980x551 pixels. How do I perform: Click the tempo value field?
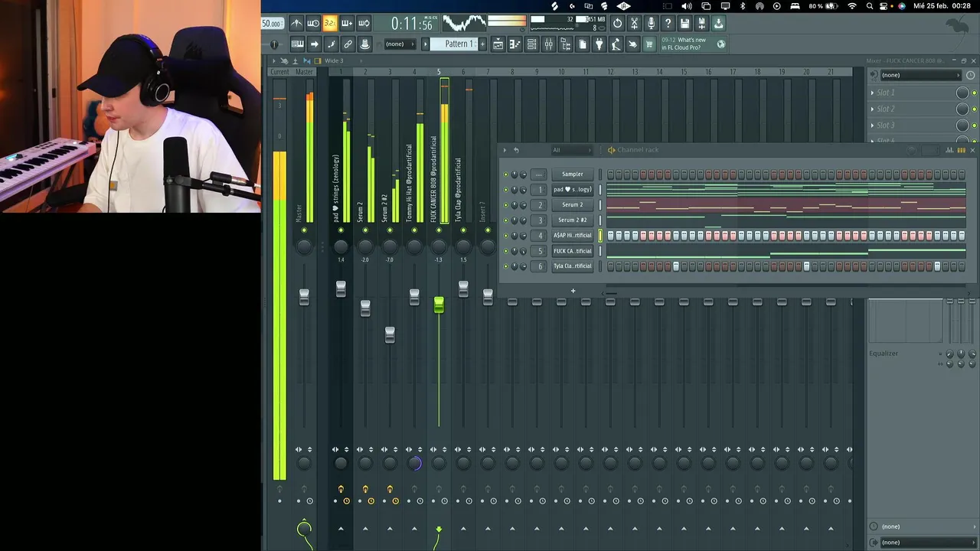pos(271,24)
